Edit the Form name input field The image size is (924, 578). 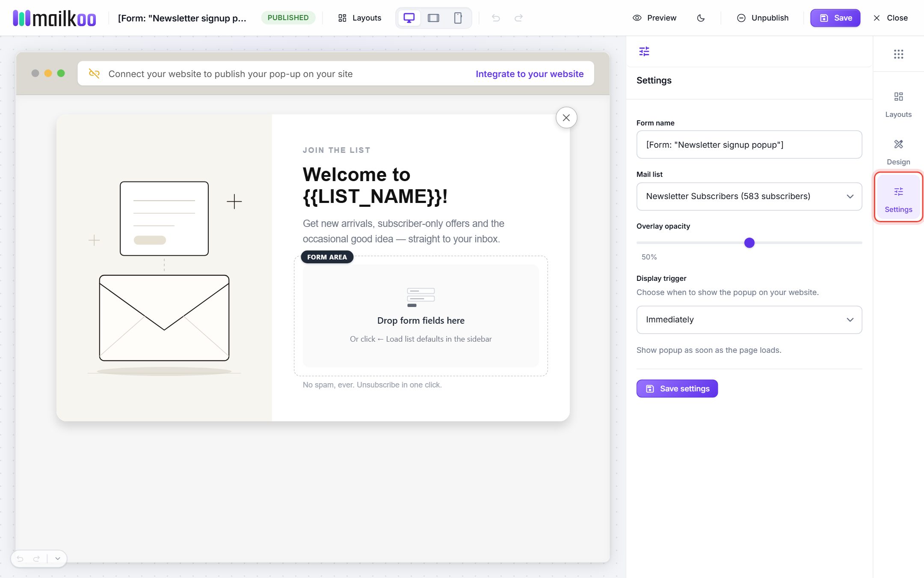click(749, 145)
